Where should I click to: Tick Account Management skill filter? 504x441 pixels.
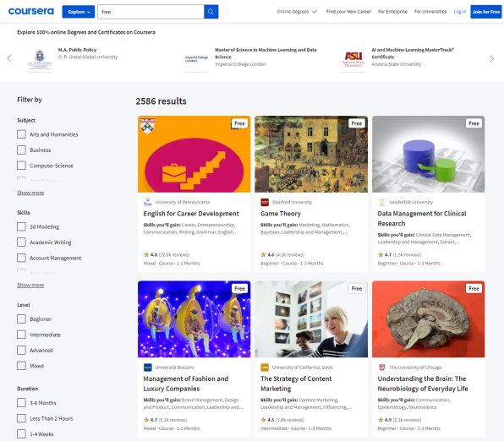click(x=21, y=258)
